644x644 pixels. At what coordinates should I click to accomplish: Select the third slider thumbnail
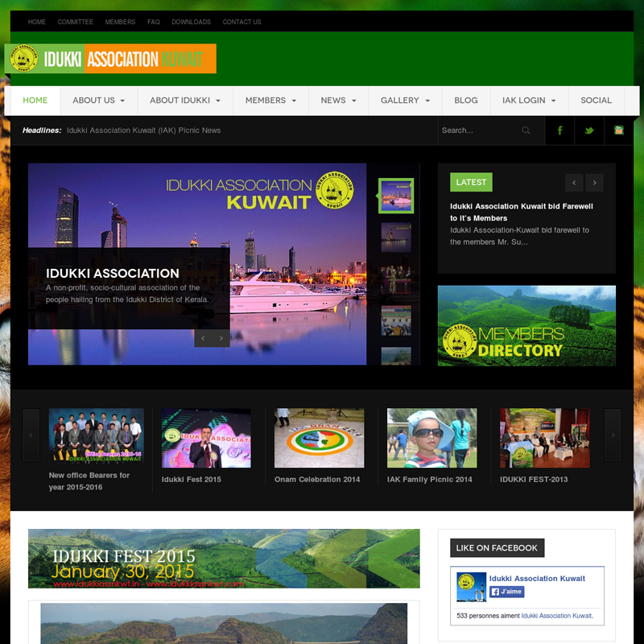[x=396, y=279]
